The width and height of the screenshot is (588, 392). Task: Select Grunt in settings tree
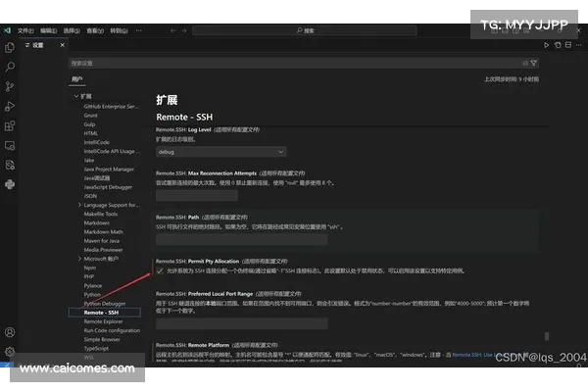[91, 116]
